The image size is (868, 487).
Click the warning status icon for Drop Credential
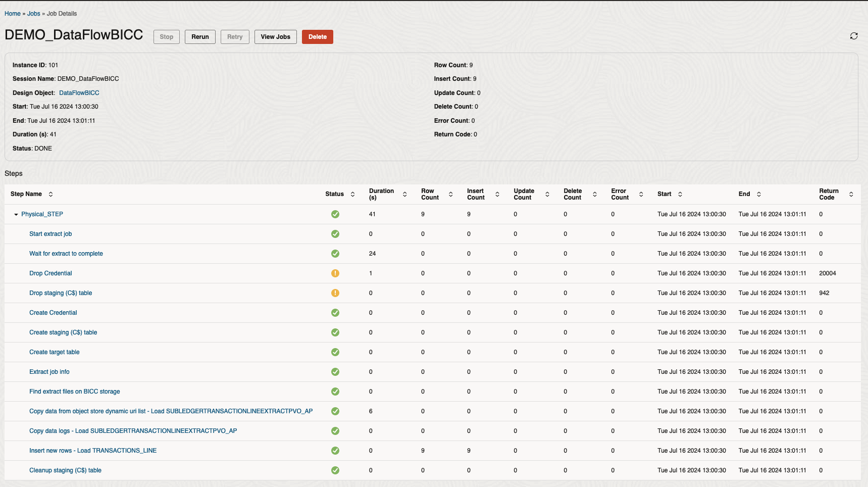(x=335, y=273)
